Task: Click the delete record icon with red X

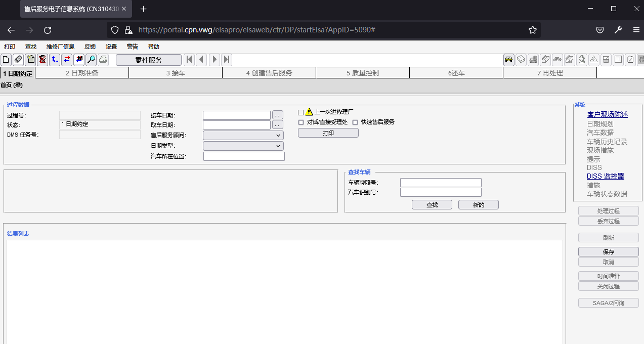Action: 42,59
